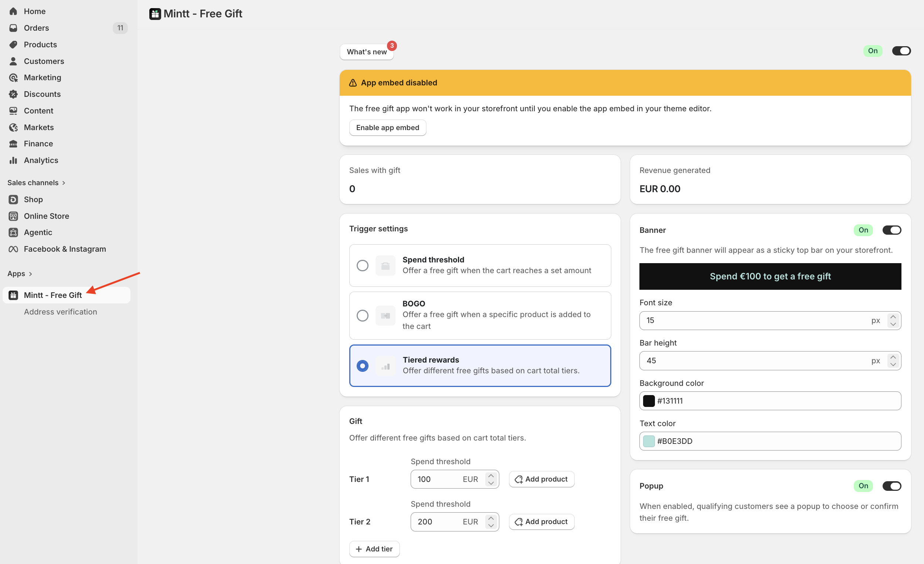Click the Bar height input field

click(x=770, y=361)
